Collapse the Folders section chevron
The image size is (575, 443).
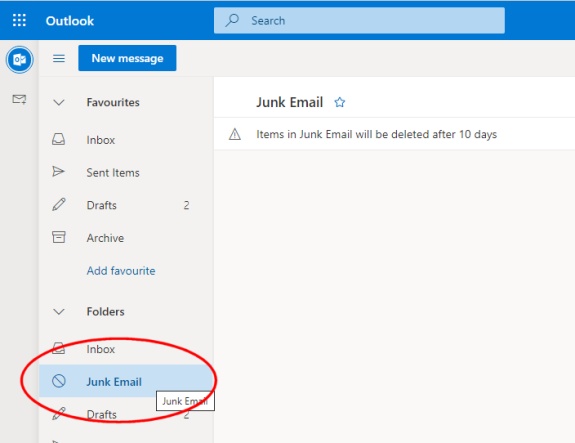point(59,312)
